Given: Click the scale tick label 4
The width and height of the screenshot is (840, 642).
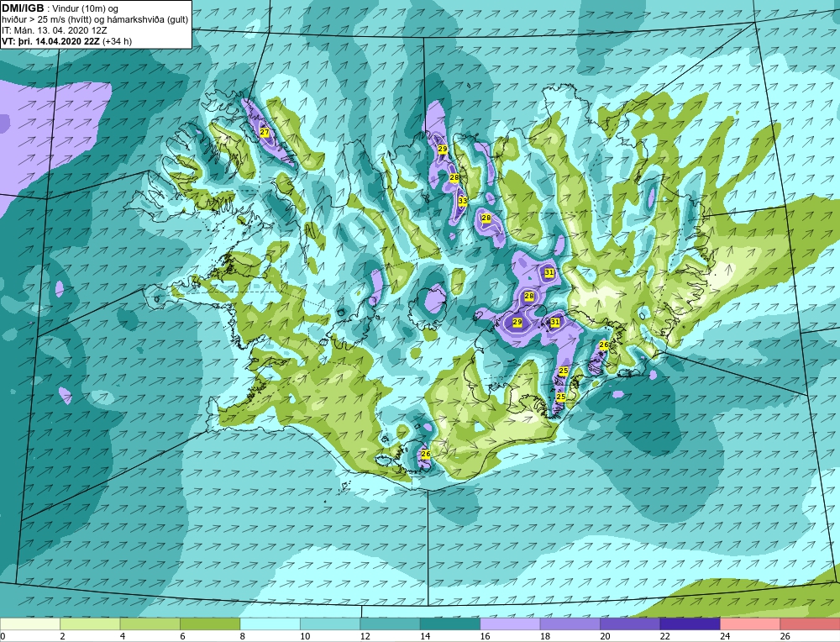Looking at the screenshot, I should tap(123, 637).
